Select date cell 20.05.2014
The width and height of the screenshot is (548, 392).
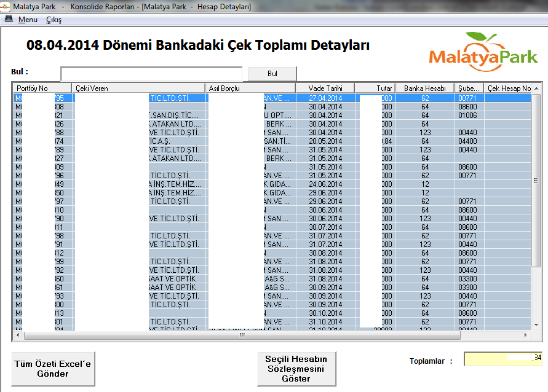pyautogui.click(x=325, y=141)
